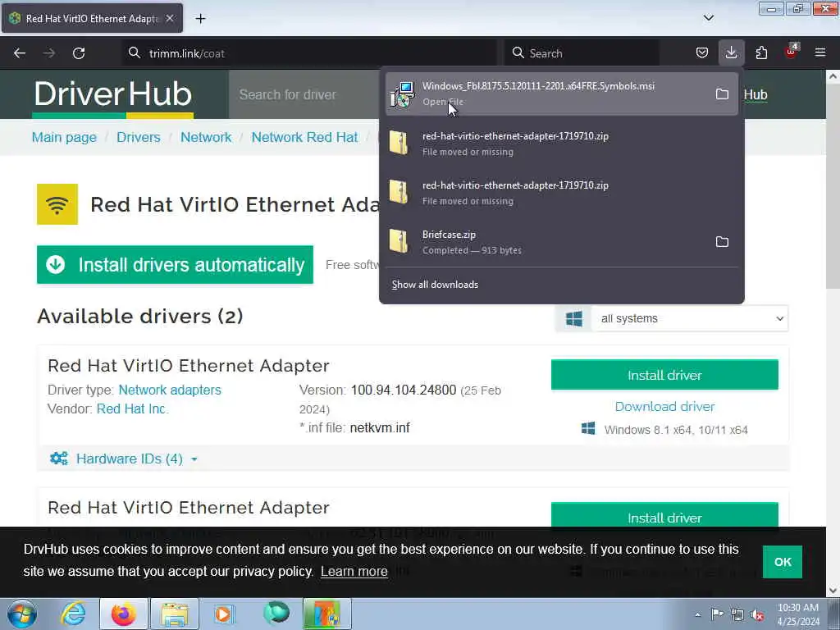The image size is (840, 630).
Task: Open the media player taskbar icon
Action: (x=224, y=614)
